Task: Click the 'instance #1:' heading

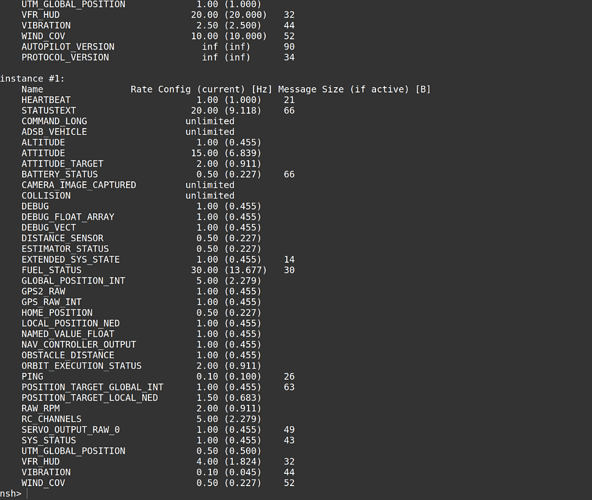Action: click(32, 79)
